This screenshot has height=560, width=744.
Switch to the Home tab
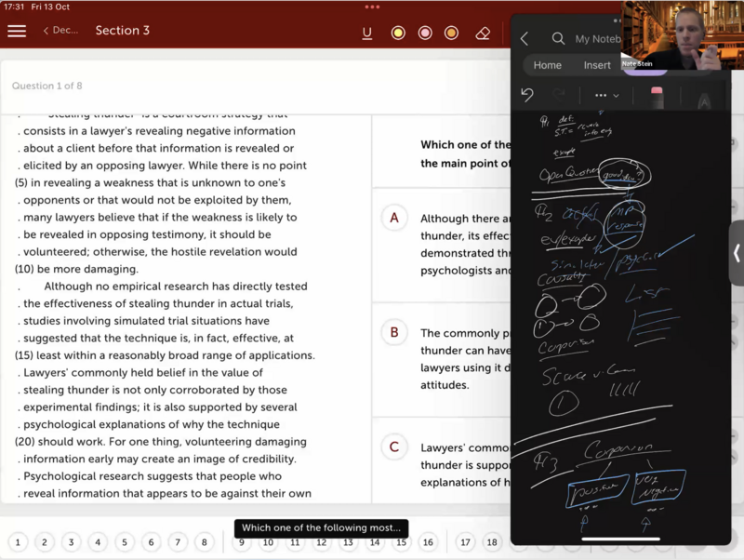coord(547,65)
